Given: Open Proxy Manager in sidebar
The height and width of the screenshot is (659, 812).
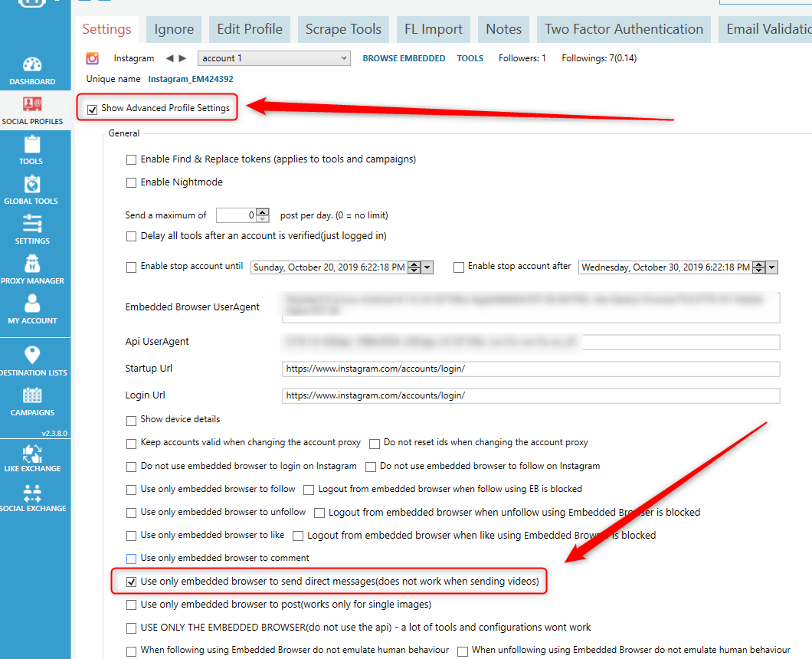Looking at the screenshot, I should (x=32, y=270).
